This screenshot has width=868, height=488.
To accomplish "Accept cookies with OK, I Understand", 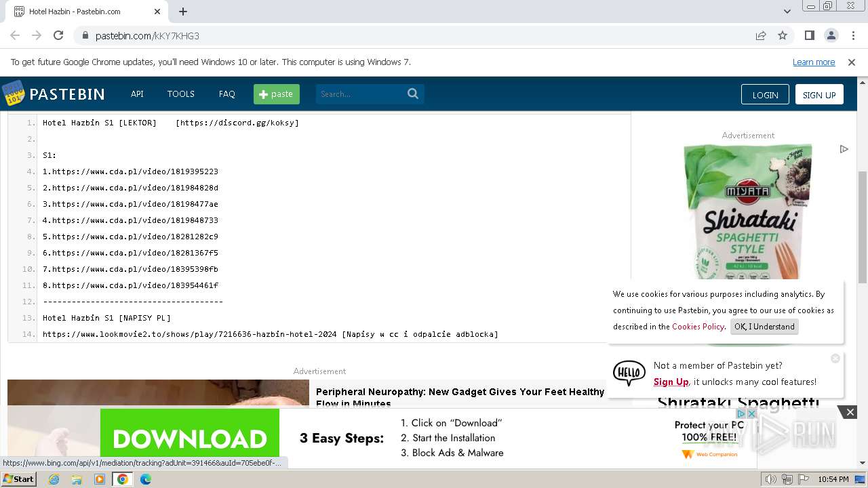I will coord(764,326).
